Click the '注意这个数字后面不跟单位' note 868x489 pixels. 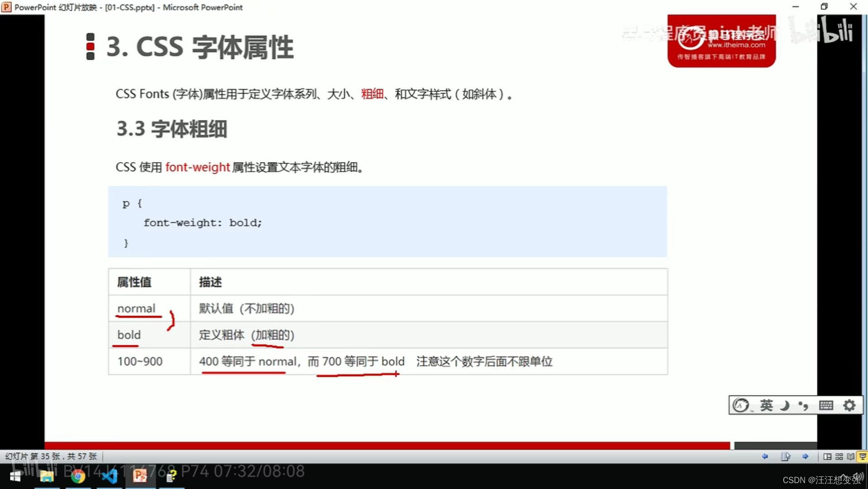click(484, 361)
